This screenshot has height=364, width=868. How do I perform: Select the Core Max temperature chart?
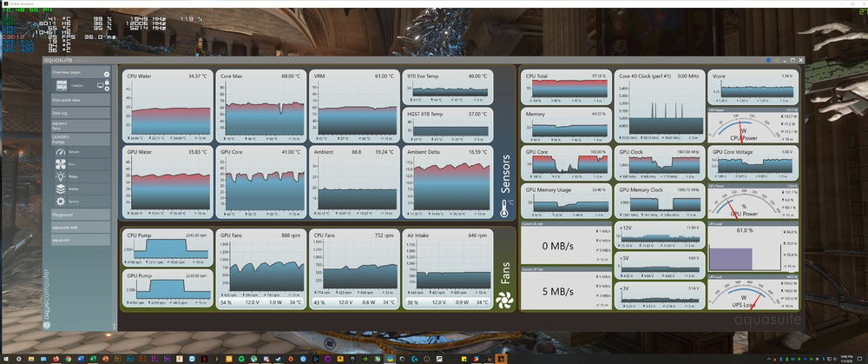[260, 106]
